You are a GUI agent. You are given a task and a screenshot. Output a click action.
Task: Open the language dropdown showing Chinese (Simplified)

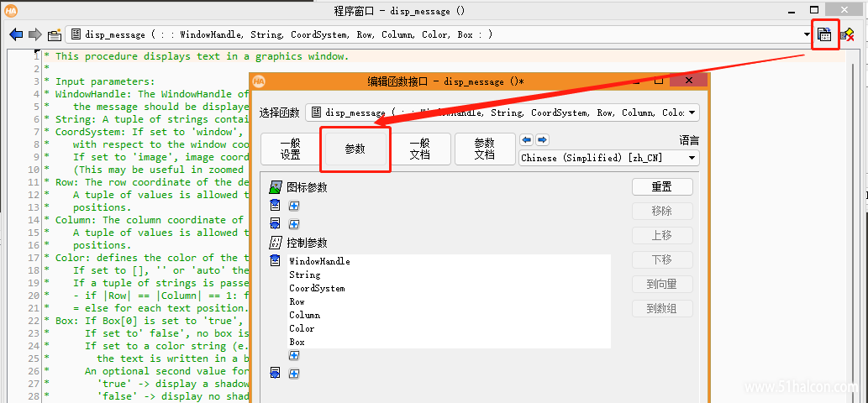(x=609, y=158)
